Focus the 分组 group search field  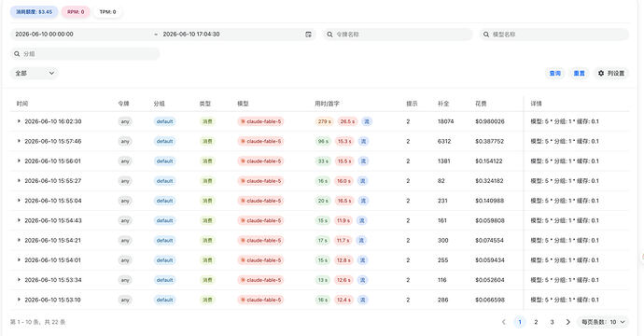tap(85, 54)
